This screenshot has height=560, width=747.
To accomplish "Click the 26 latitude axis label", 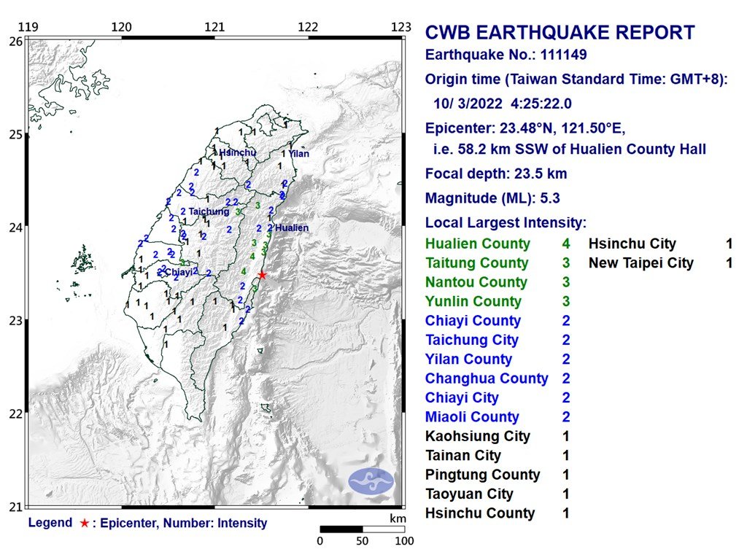I will [x=16, y=42].
